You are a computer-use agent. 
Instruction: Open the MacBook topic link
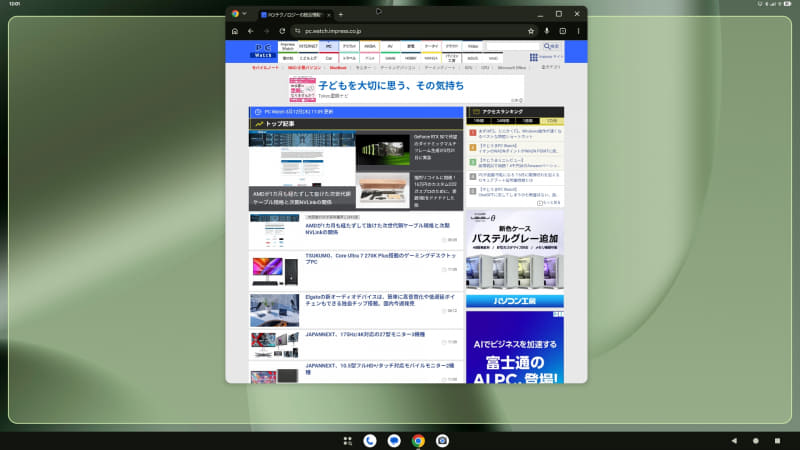(x=338, y=68)
